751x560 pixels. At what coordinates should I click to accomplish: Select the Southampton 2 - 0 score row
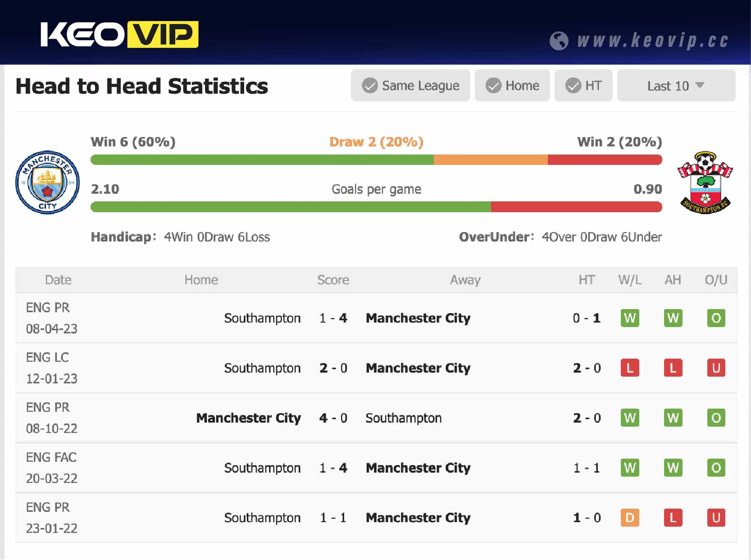click(333, 368)
